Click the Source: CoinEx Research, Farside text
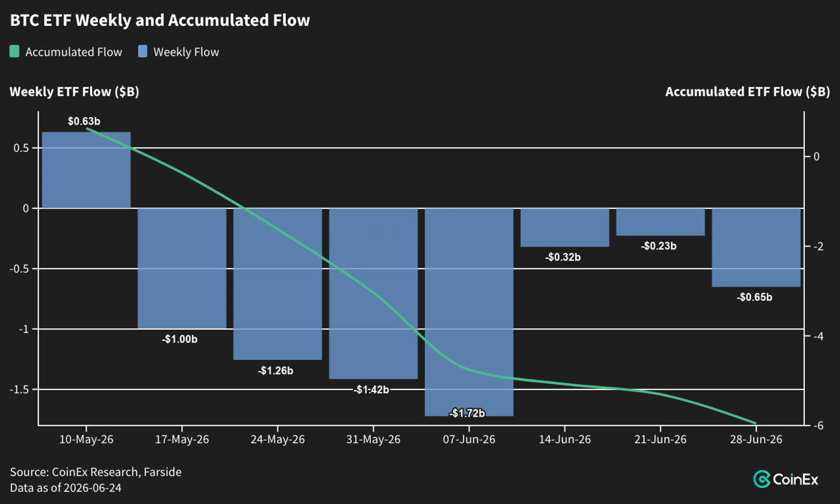This screenshot has width=840, height=504. pos(96,472)
